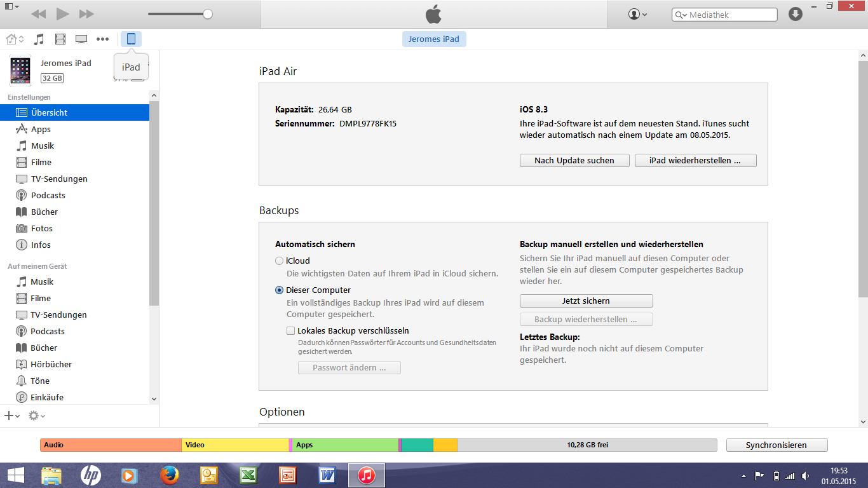Open Firefox from the taskbar
Screen dimensions: 868x488
coord(169,475)
